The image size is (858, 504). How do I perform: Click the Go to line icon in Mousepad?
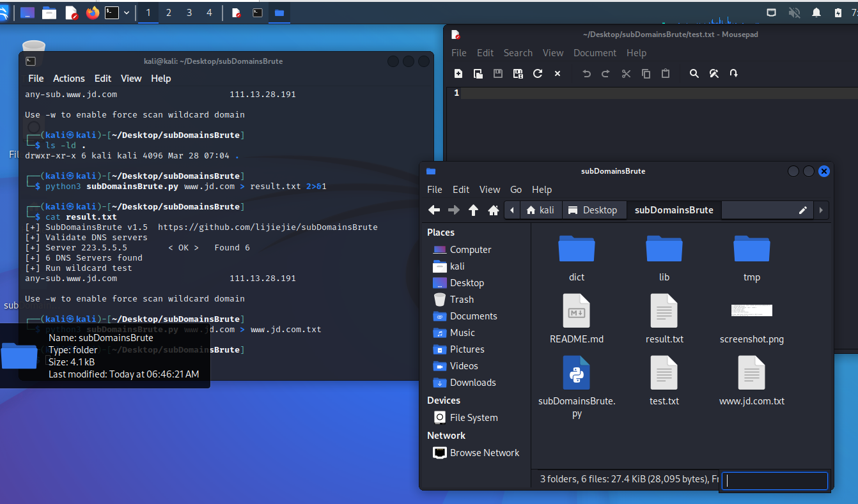[734, 73]
